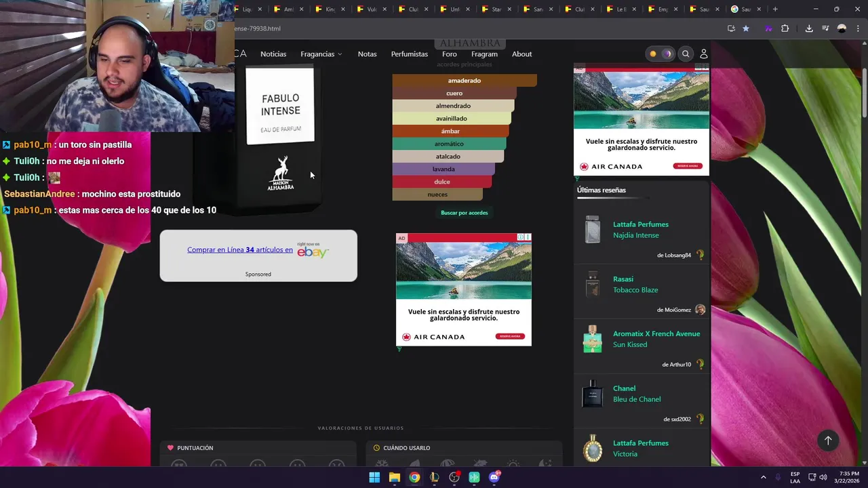Screen dimensions: 868x488
Task: Open File Explorer from taskbar
Action: tap(394, 477)
